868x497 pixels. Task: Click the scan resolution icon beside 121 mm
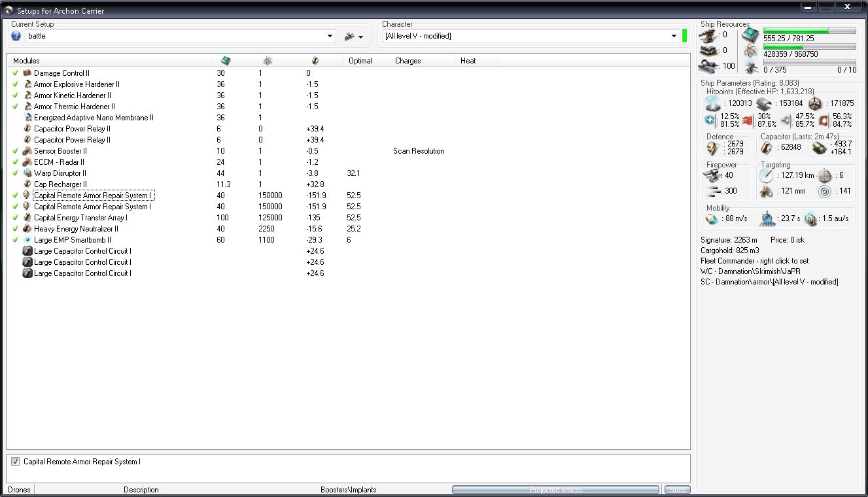pos(766,192)
